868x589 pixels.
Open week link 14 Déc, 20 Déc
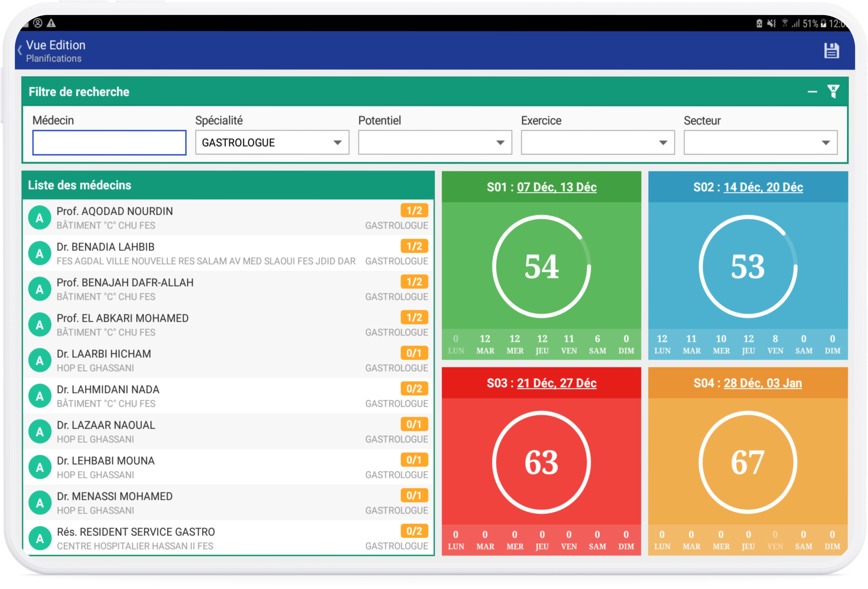click(x=763, y=187)
